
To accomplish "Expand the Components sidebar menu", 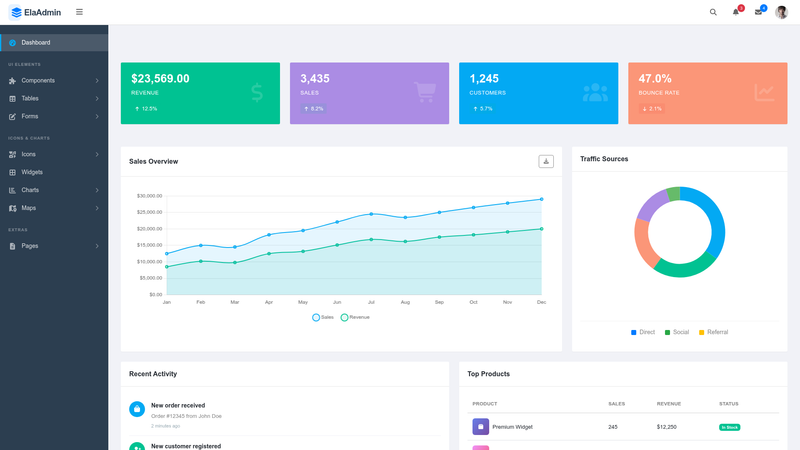I will point(54,81).
